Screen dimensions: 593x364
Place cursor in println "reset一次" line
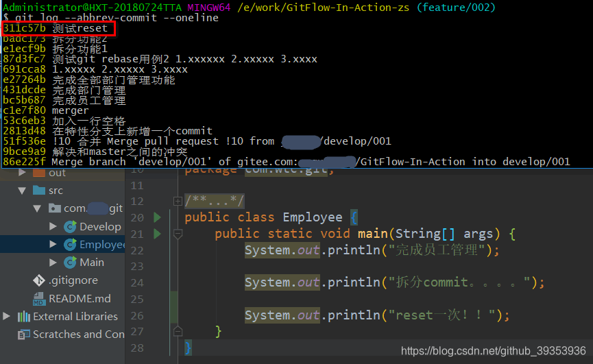pos(377,315)
